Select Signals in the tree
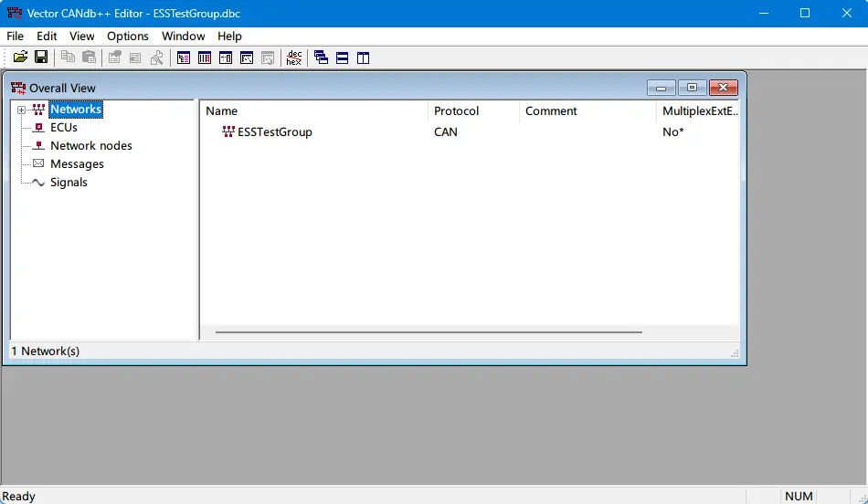868x504 pixels. pyautogui.click(x=69, y=183)
